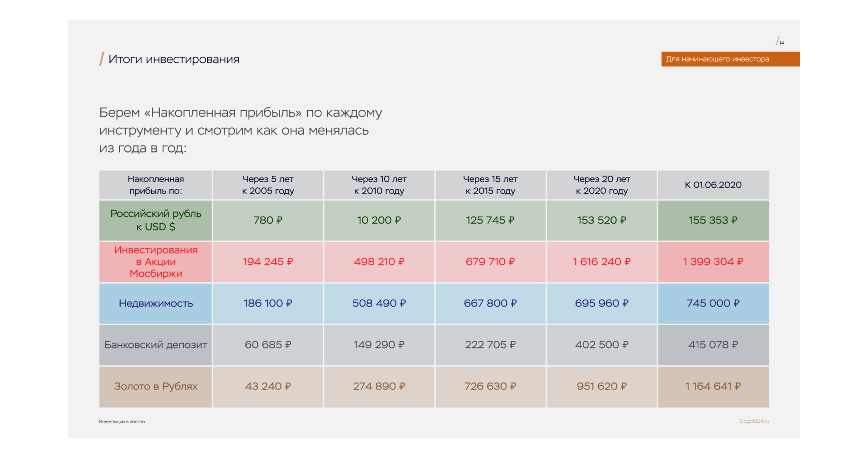Click the 1 164 641 ₽ gold cell
868x459 pixels.
coord(713,386)
